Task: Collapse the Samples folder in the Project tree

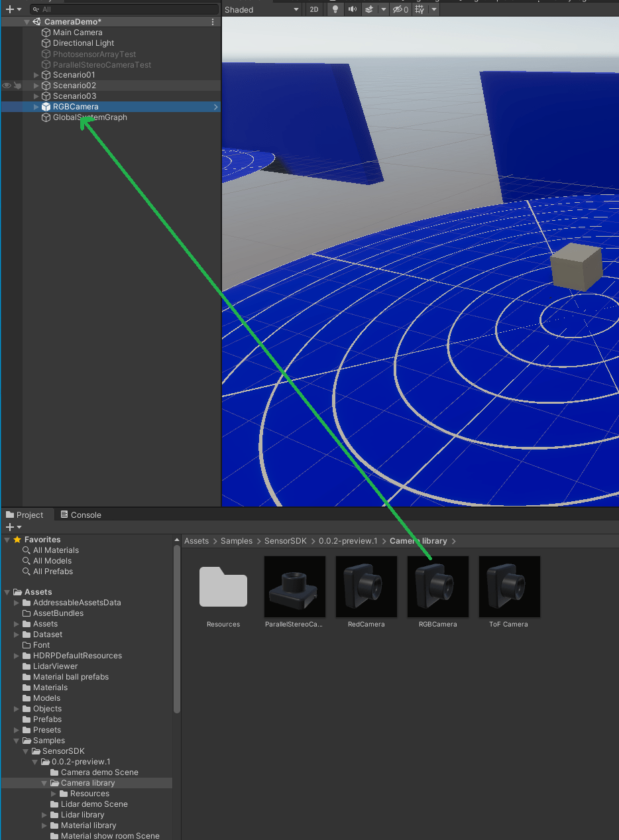Action: coord(16,741)
